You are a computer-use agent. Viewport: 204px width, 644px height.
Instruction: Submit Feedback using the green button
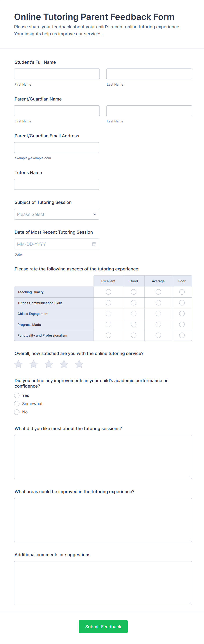[103, 626]
